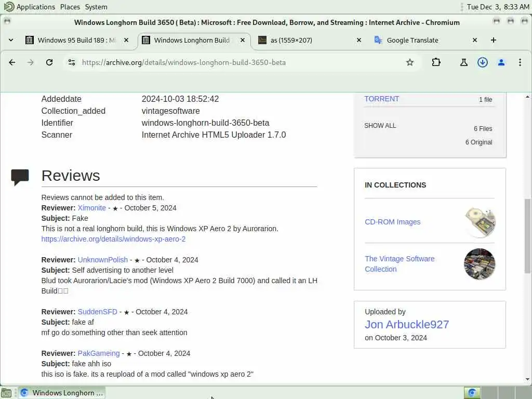Screen dimensions: 532x399
Task: Click the IN COLLECTIONS heading
Action: pyautogui.click(x=395, y=185)
